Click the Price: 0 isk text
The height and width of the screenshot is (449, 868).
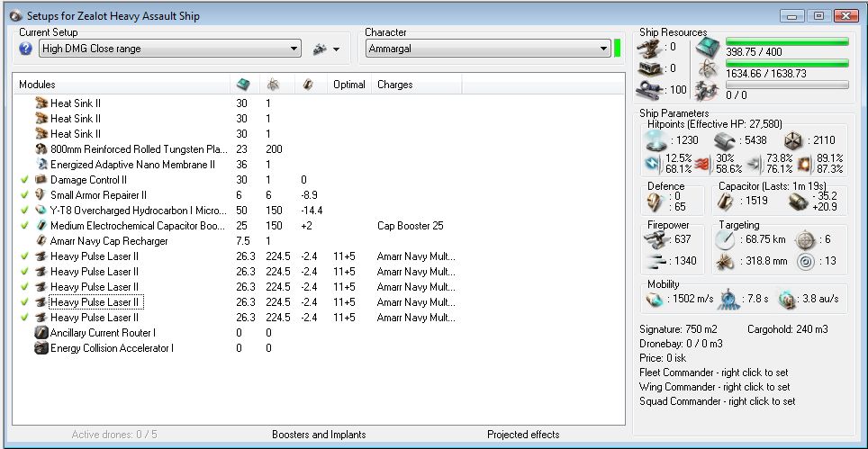pos(663,358)
